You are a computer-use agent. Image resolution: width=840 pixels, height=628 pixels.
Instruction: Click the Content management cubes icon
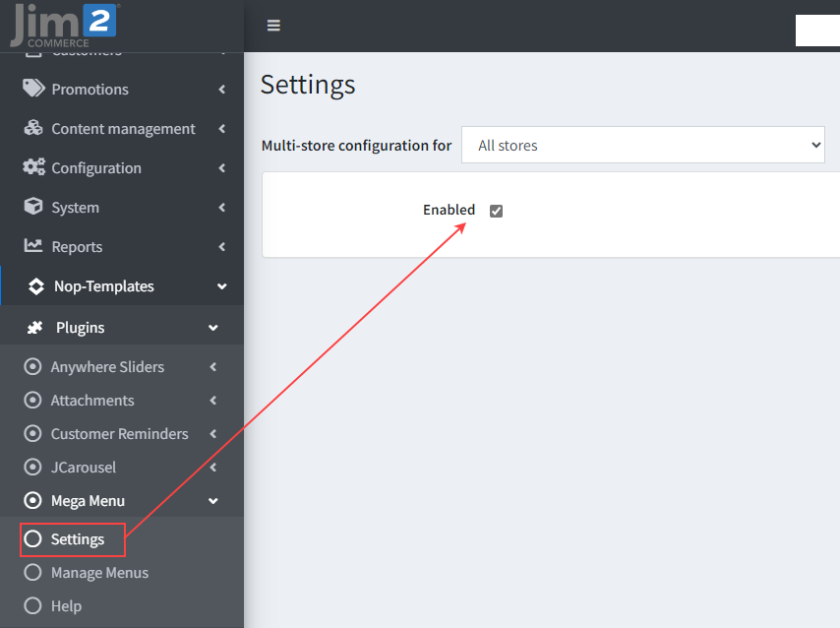tap(34, 128)
